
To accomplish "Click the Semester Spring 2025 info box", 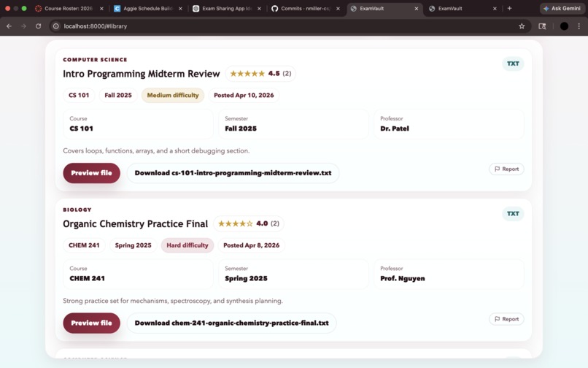I will tap(293, 274).
